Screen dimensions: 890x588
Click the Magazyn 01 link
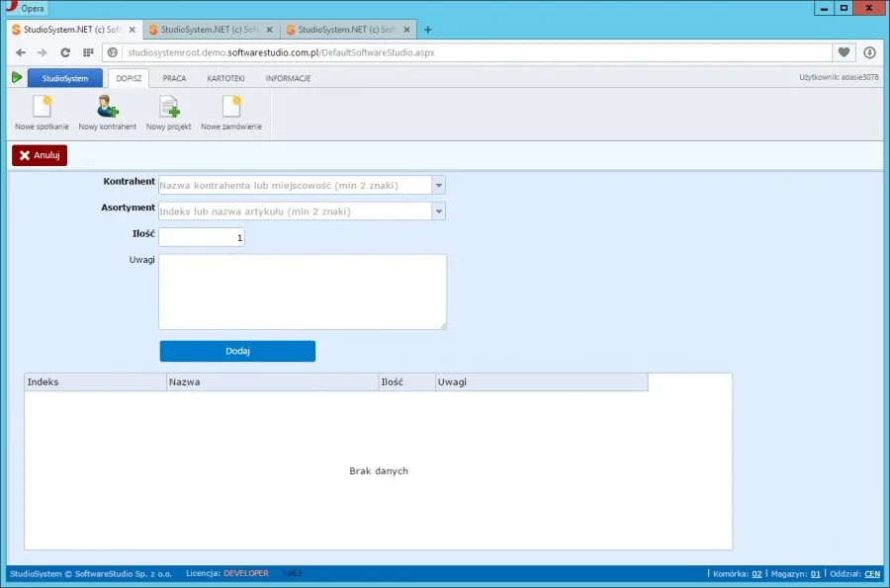(x=815, y=574)
